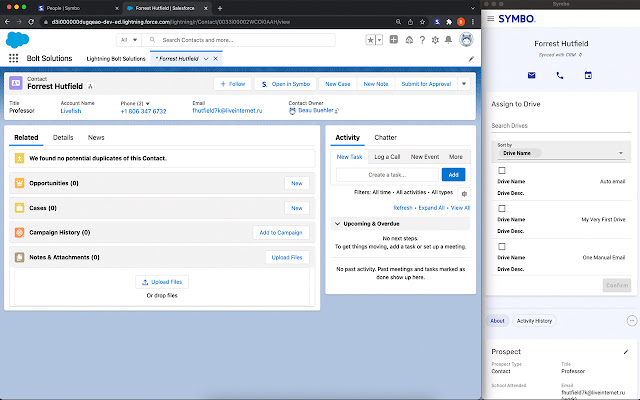Check the One Manual Email drive checkbox
Screen dimensions: 640x400
(x=502, y=246)
